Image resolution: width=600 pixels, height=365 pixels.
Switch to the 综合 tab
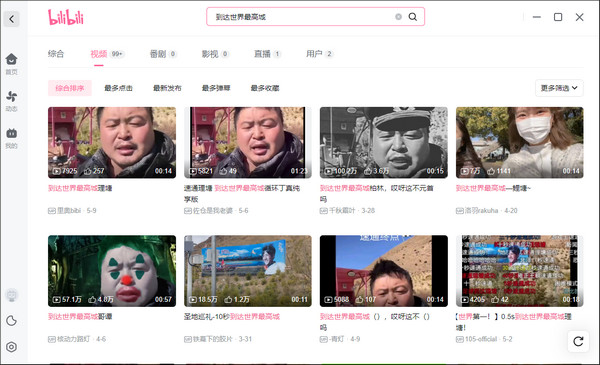(56, 54)
